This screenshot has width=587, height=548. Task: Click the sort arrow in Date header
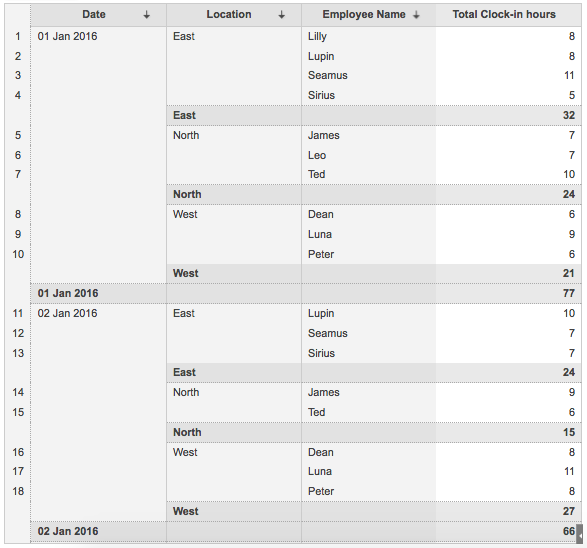pyautogui.click(x=146, y=15)
